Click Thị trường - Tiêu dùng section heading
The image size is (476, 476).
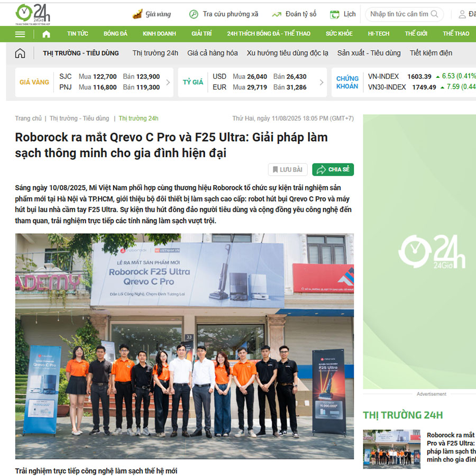pos(81,53)
